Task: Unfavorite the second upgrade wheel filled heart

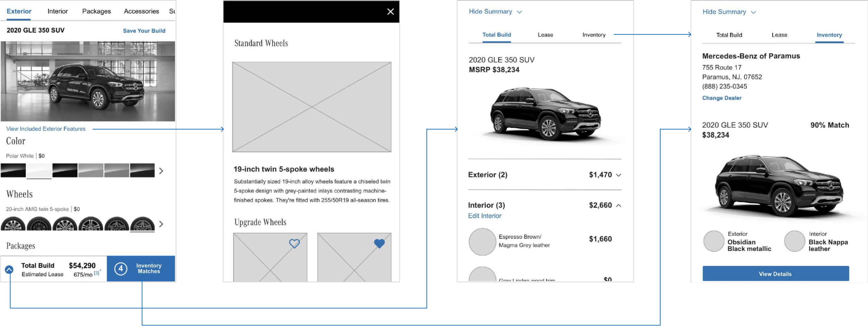Action: tap(379, 244)
